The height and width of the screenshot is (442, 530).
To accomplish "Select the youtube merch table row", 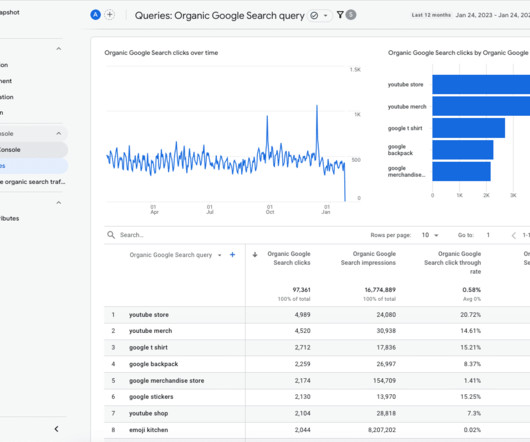I will 317,331.
